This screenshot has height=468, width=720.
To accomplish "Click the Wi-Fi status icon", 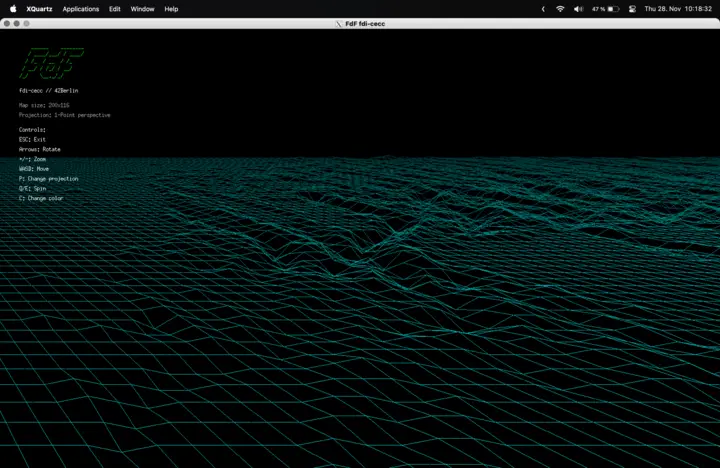I will click(560, 8).
